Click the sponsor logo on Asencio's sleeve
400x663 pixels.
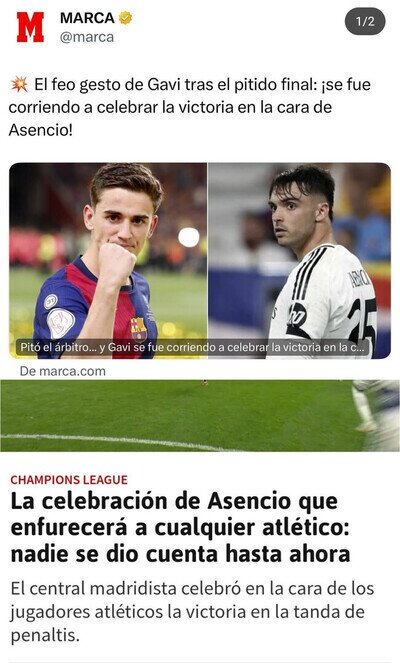[x=297, y=316]
